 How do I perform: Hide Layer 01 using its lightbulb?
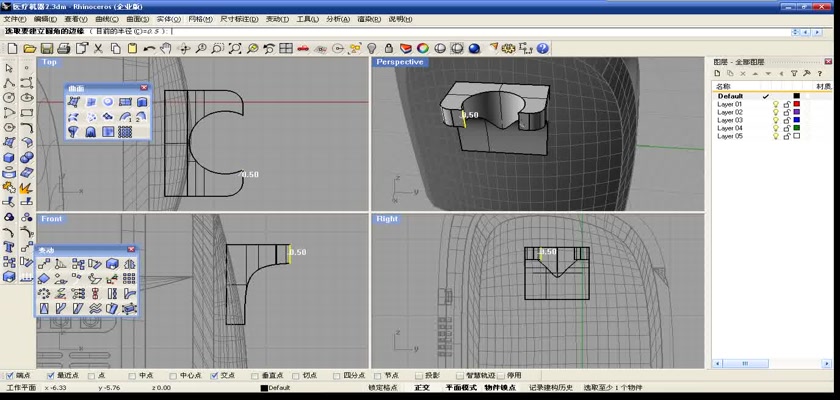click(775, 104)
